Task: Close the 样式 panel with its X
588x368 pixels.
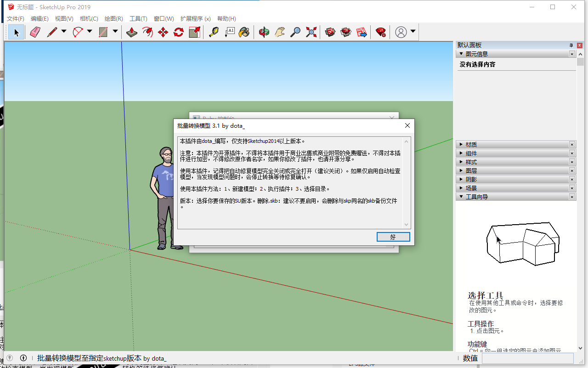Action: (572, 162)
